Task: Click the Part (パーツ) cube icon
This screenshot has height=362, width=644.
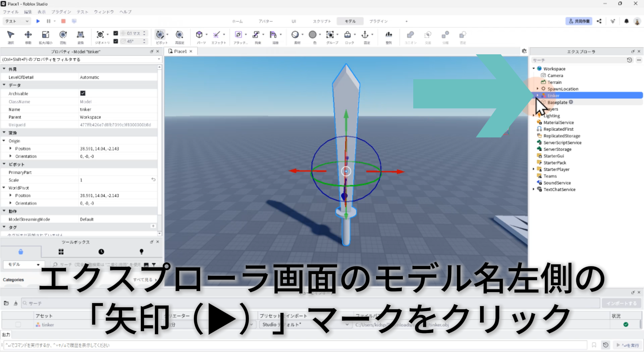Action: [x=199, y=35]
